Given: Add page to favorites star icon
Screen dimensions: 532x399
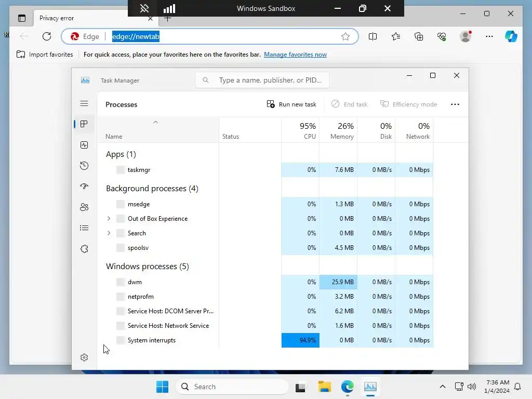Looking at the screenshot, I should click(x=345, y=36).
